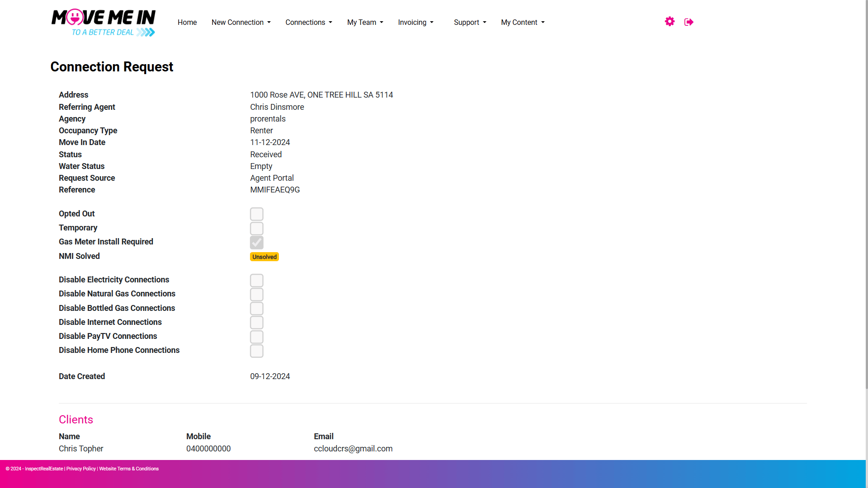The height and width of the screenshot is (488, 868).
Task: Tick Disable Home Phone Connections checkbox
Action: [257, 351]
